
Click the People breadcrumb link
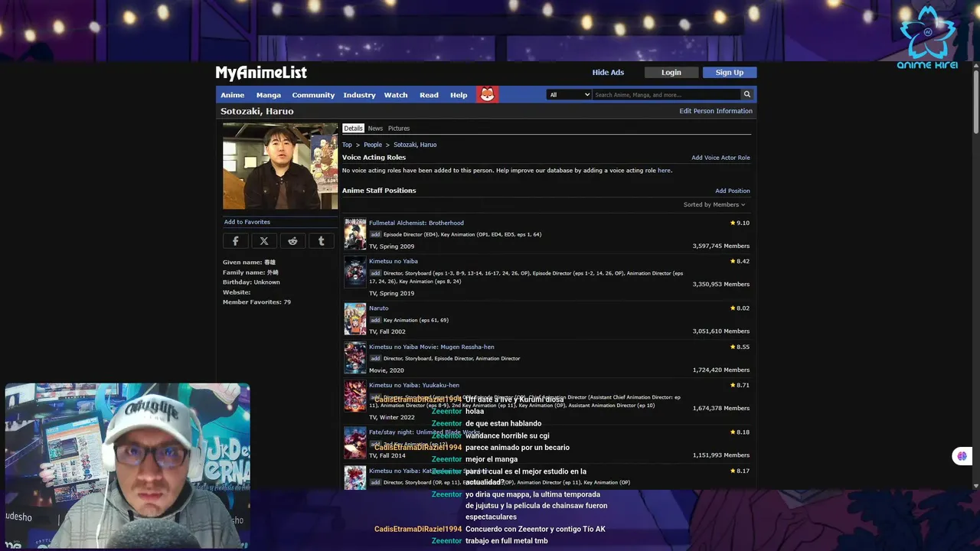tap(373, 145)
